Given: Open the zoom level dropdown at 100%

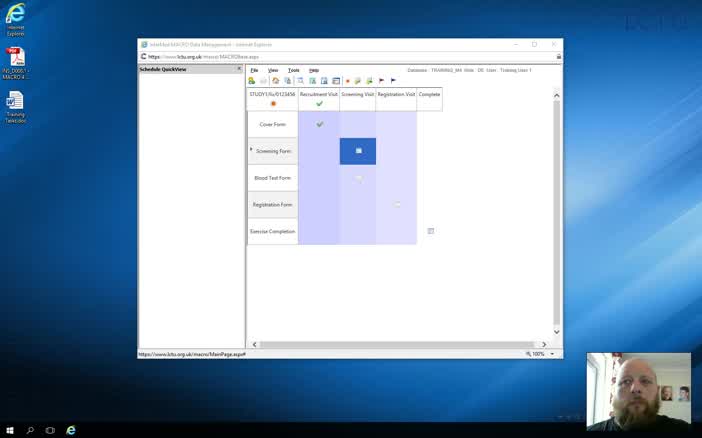Looking at the screenshot, I should (x=553, y=354).
